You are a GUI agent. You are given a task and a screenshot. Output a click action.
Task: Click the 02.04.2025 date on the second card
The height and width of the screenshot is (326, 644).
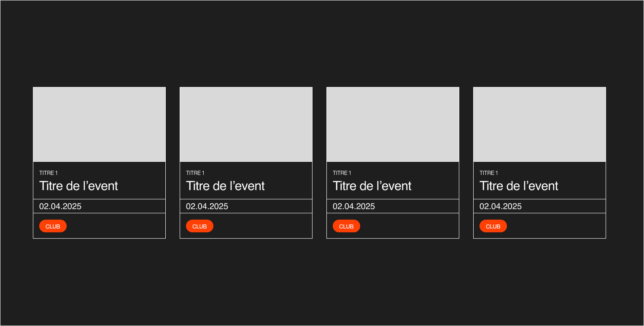207,206
